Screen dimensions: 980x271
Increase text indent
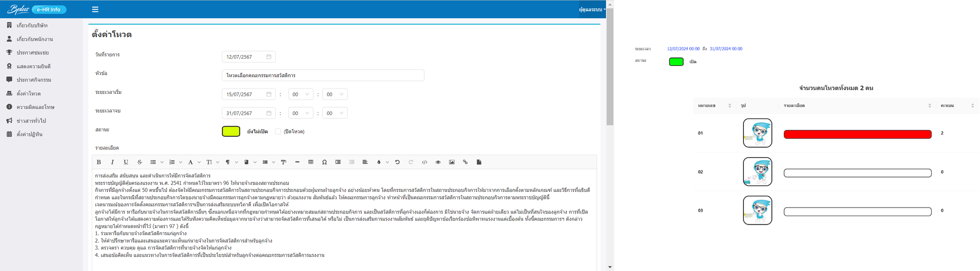coord(338,162)
